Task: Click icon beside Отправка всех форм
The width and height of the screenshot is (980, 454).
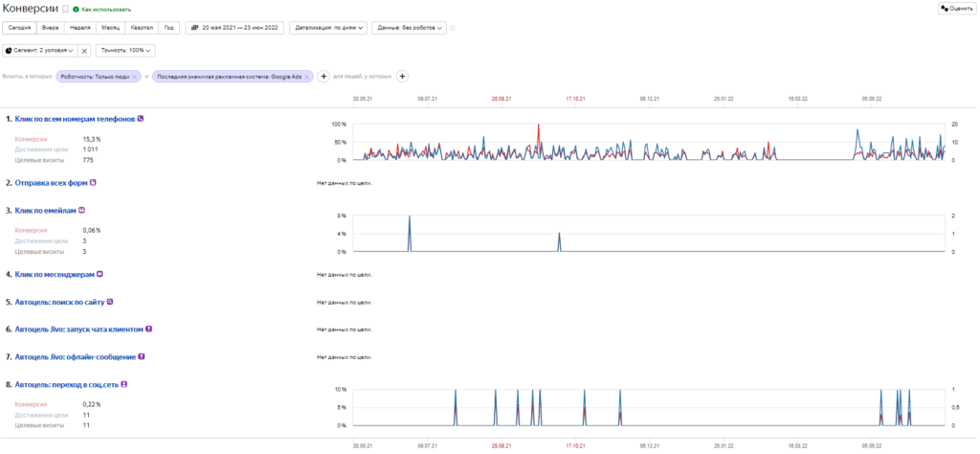Action: click(x=94, y=183)
